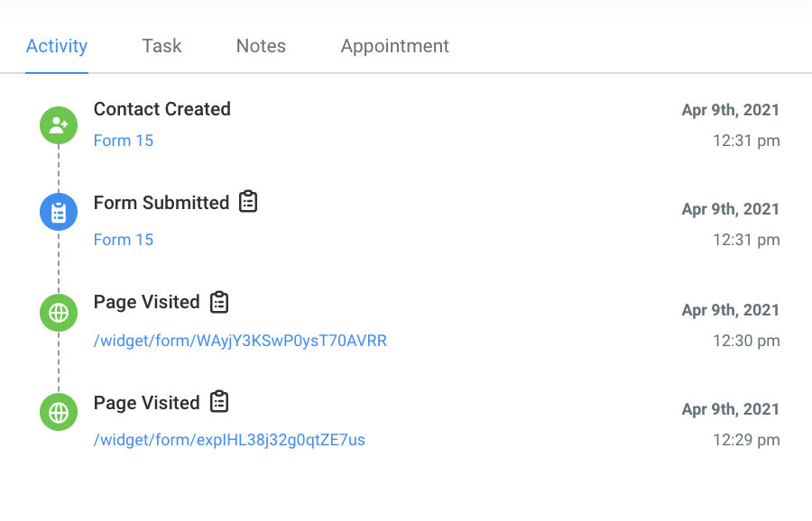Open Form 15 link under Contact Created

click(124, 141)
